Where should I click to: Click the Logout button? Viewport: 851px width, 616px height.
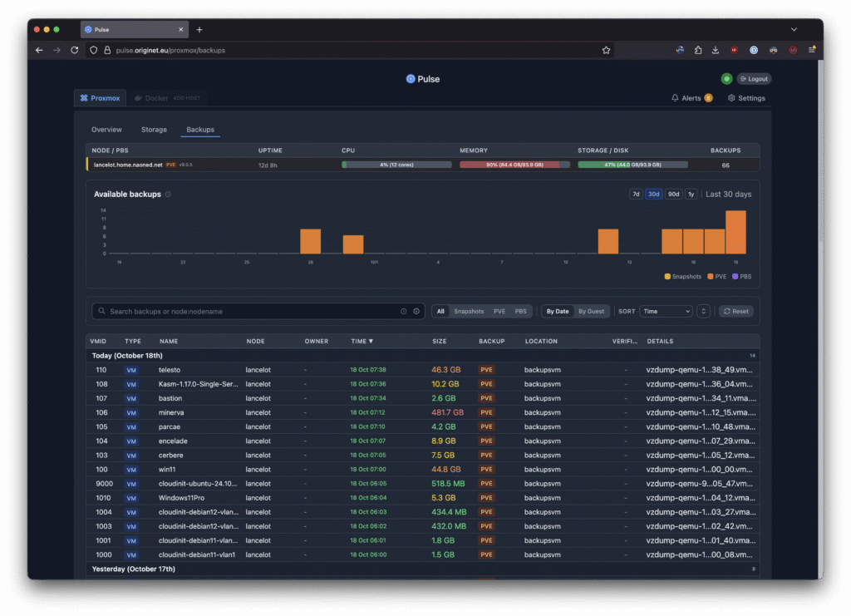pyautogui.click(x=754, y=79)
